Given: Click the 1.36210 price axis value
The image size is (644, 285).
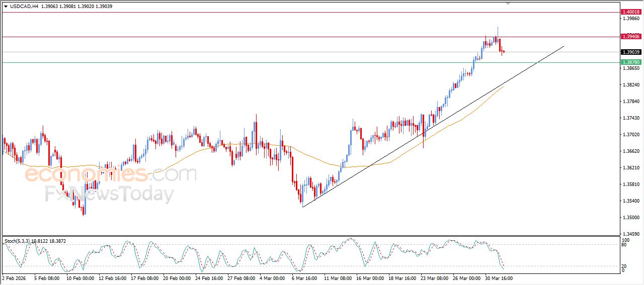Looking at the screenshot, I should 630,168.
